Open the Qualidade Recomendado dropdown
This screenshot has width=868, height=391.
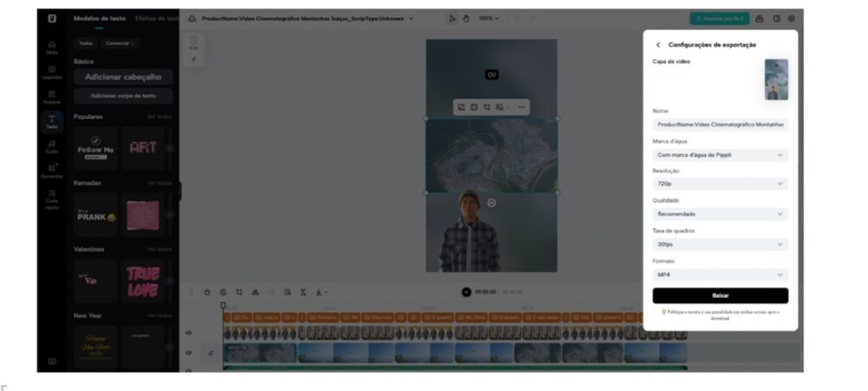[x=721, y=214]
